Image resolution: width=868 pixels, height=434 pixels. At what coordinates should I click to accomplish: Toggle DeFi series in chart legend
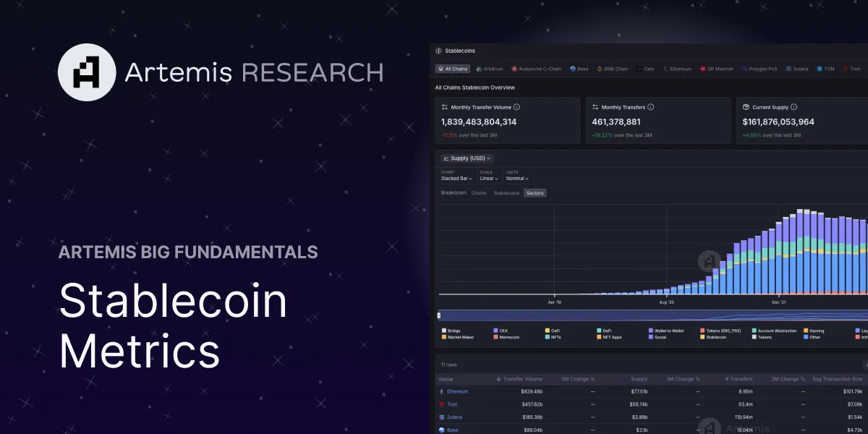604,331
